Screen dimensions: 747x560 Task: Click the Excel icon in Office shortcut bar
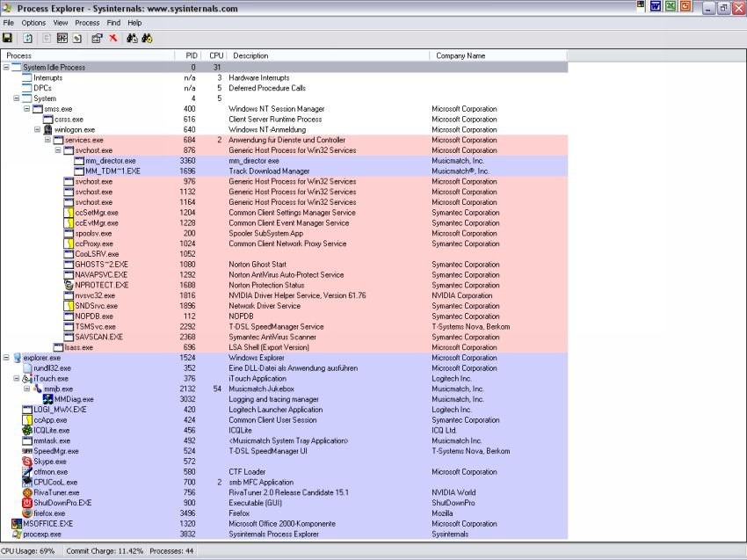click(x=671, y=6)
